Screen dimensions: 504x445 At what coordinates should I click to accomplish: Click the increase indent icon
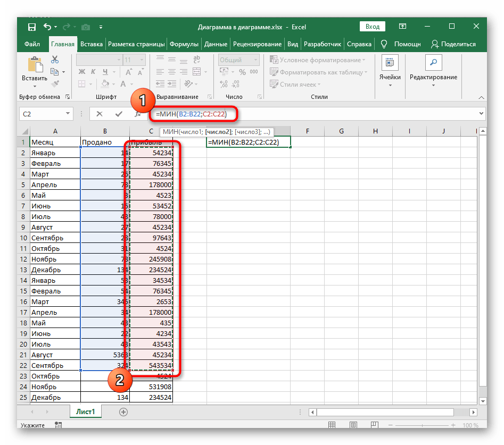click(x=172, y=84)
